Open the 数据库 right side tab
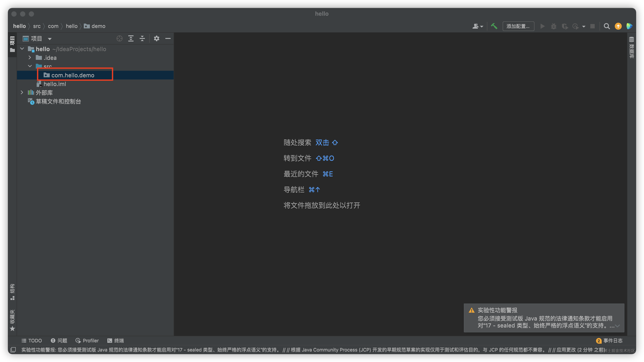The image size is (644, 362). [632, 48]
